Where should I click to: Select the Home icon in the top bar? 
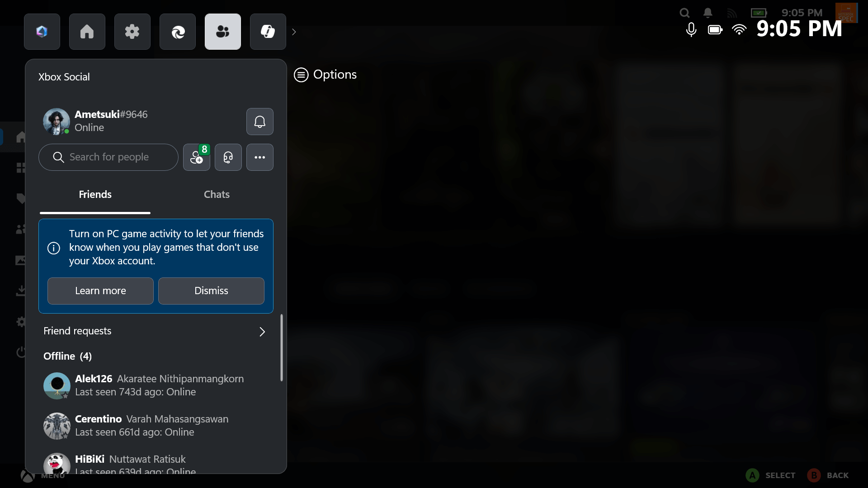87,32
